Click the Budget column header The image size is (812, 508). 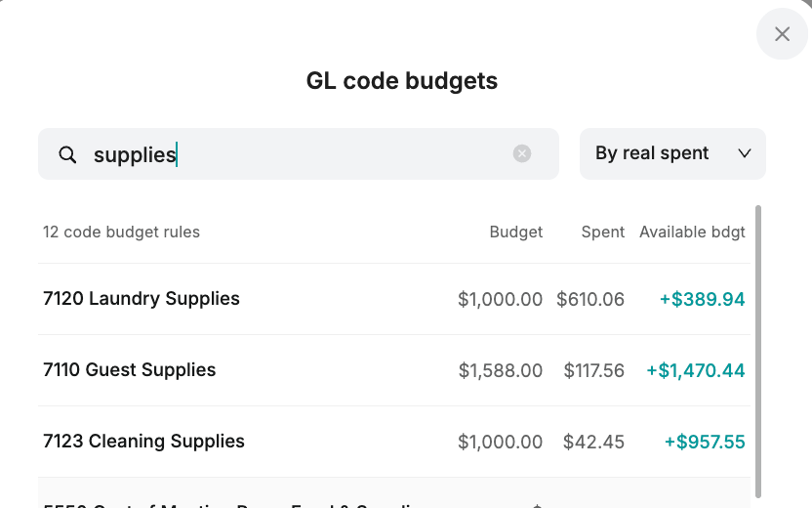[515, 232]
